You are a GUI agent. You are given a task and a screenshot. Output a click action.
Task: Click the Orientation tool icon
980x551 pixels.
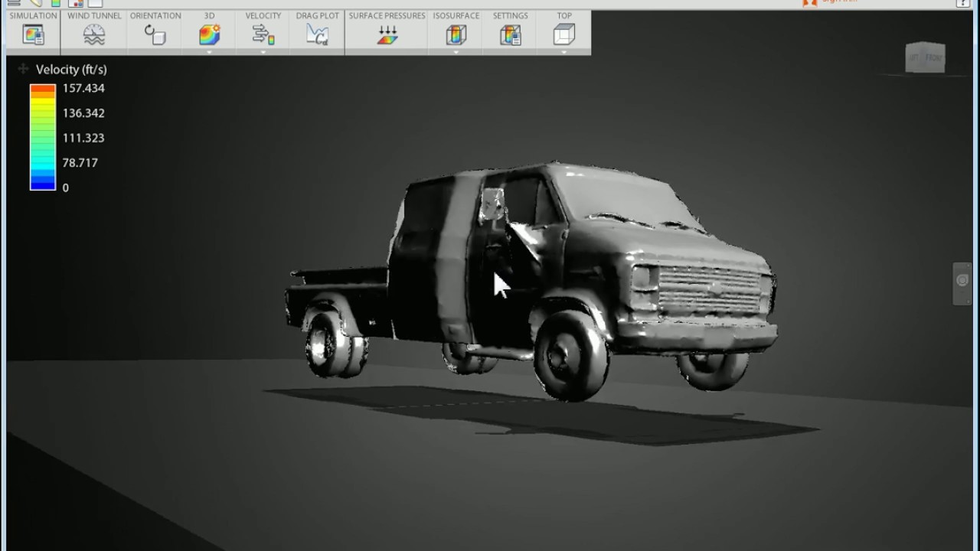click(155, 34)
